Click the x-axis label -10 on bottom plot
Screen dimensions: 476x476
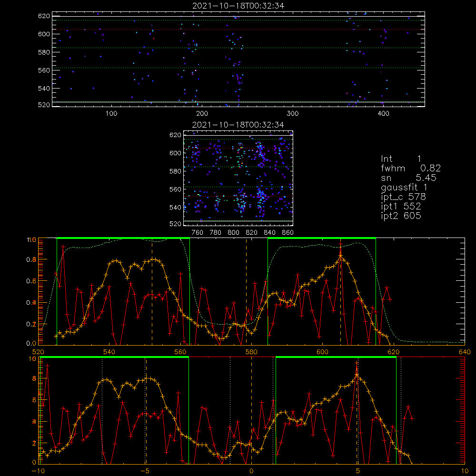pyautogui.click(x=38, y=471)
